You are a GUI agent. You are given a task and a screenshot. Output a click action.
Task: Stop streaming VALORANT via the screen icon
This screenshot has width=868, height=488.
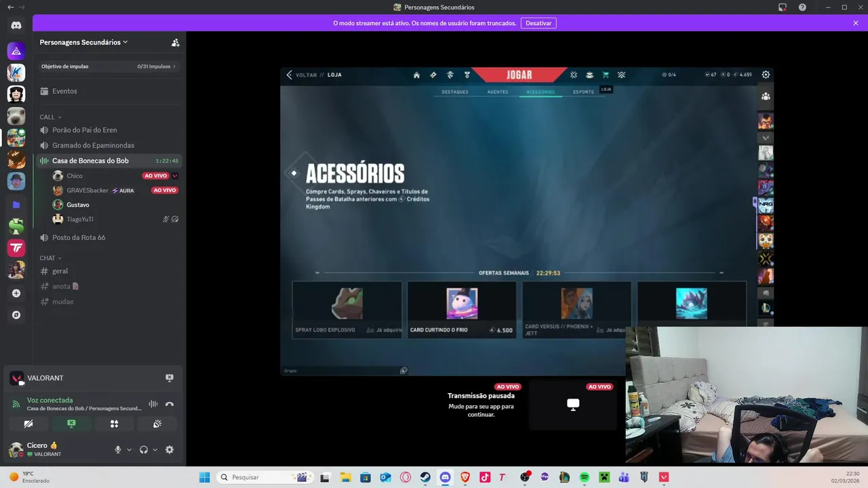pyautogui.click(x=170, y=378)
